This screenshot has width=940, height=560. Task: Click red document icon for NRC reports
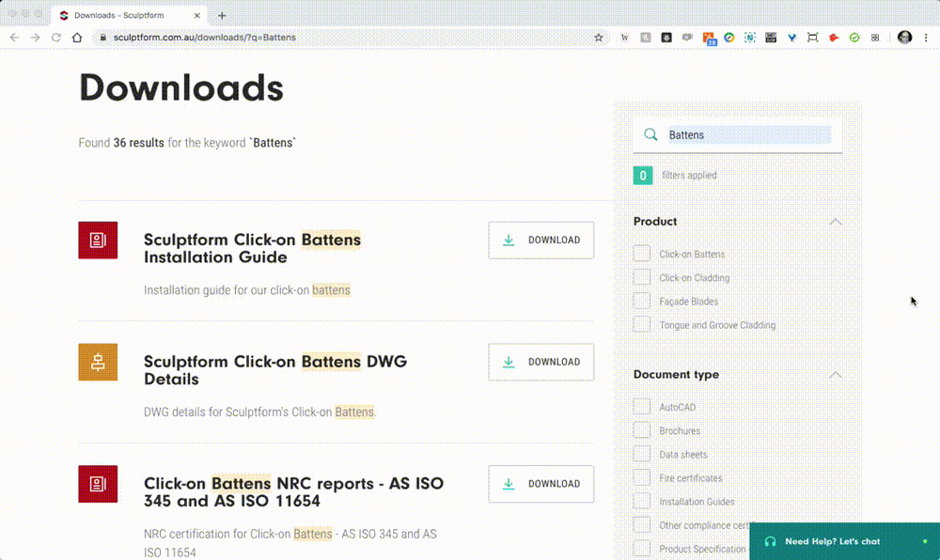pos(98,484)
